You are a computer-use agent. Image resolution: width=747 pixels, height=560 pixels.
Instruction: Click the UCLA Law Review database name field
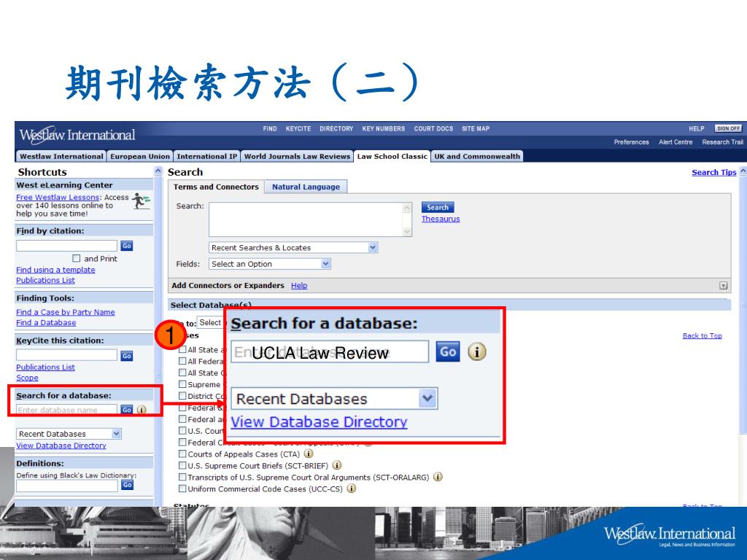tap(330, 352)
